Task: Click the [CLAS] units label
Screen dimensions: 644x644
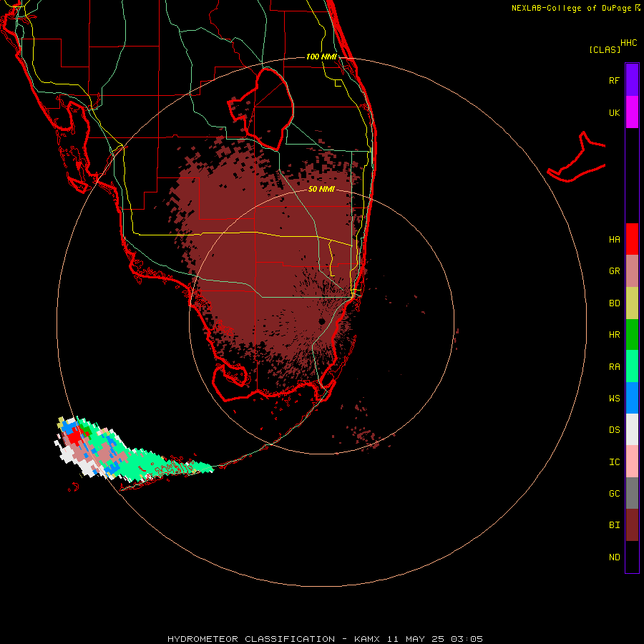Action: [605, 49]
